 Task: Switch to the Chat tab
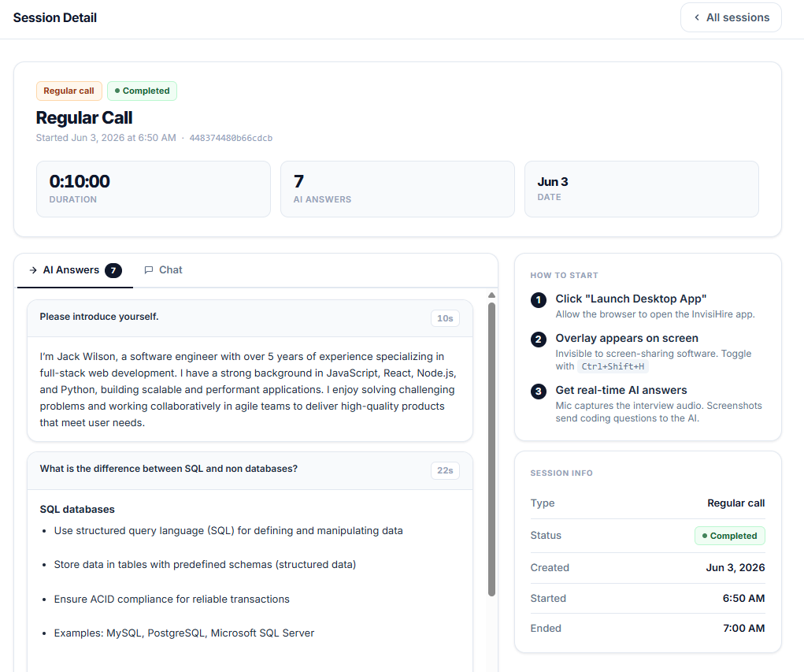pos(164,270)
